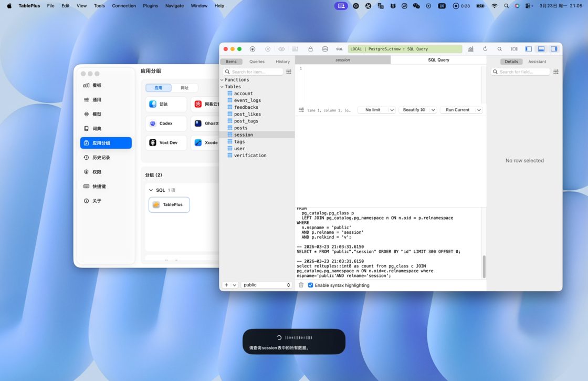Open the metrics chart icon in toolbar

pos(471,49)
